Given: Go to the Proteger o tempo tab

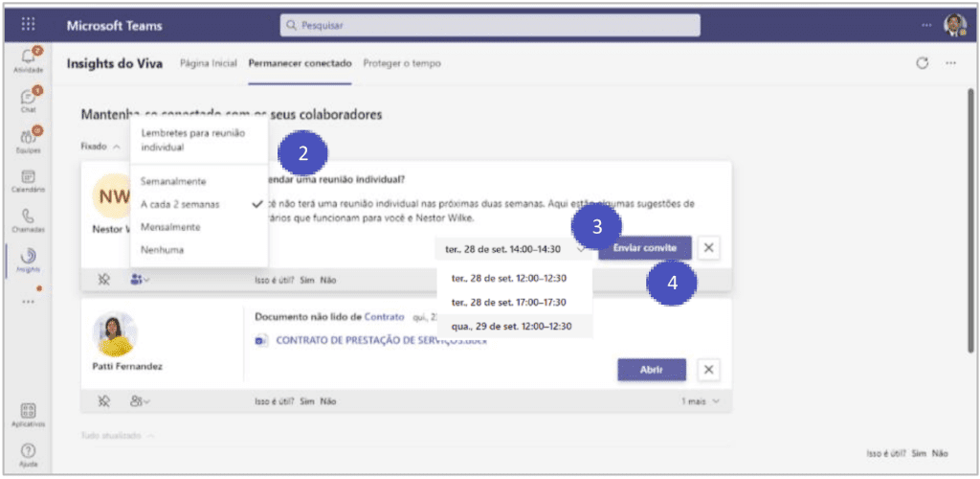Looking at the screenshot, I should click(x=402, y=63).
